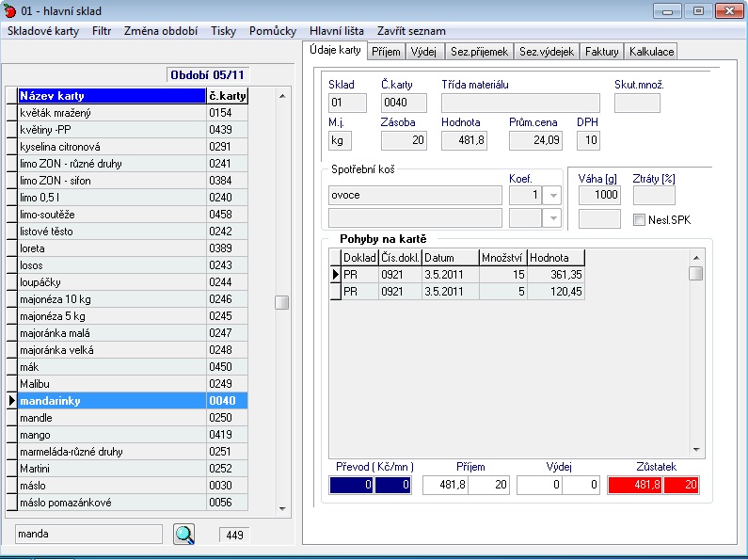
Task: Click the č.karty column header
Action: coord(228,96)
